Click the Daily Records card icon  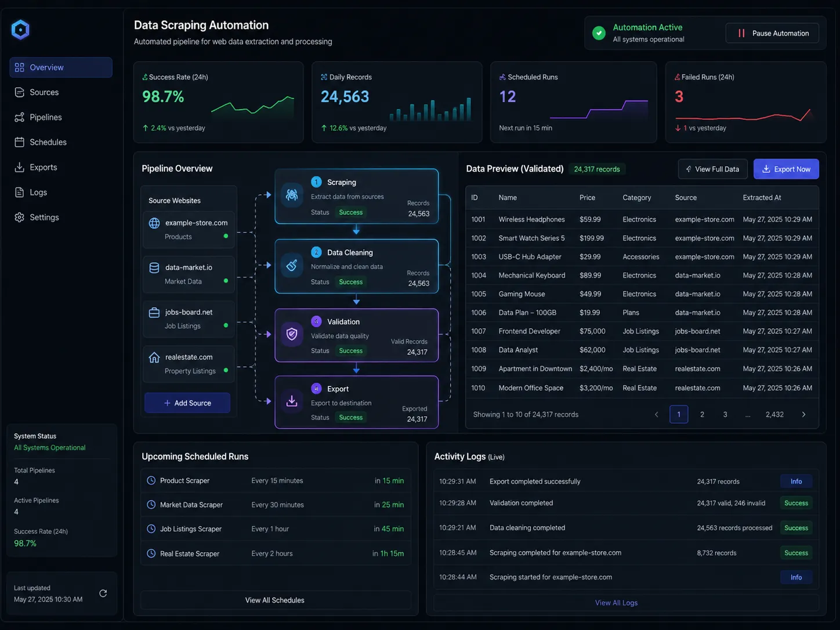324,77
